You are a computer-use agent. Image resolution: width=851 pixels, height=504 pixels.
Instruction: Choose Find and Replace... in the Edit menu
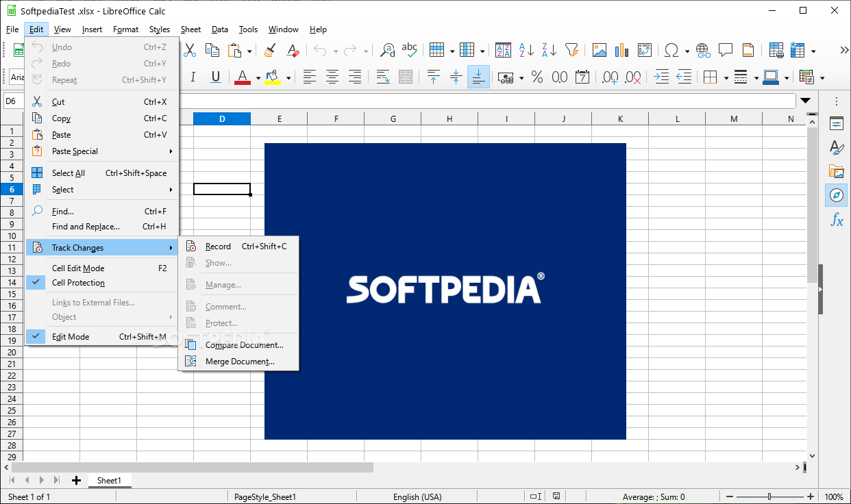pos(102,227)
